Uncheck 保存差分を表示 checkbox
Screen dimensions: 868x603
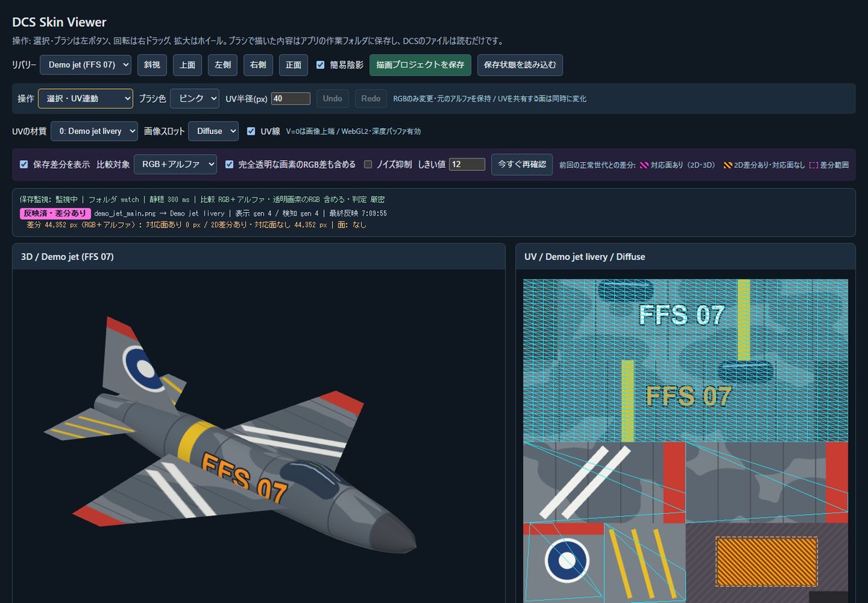click(x=24, y=164)
